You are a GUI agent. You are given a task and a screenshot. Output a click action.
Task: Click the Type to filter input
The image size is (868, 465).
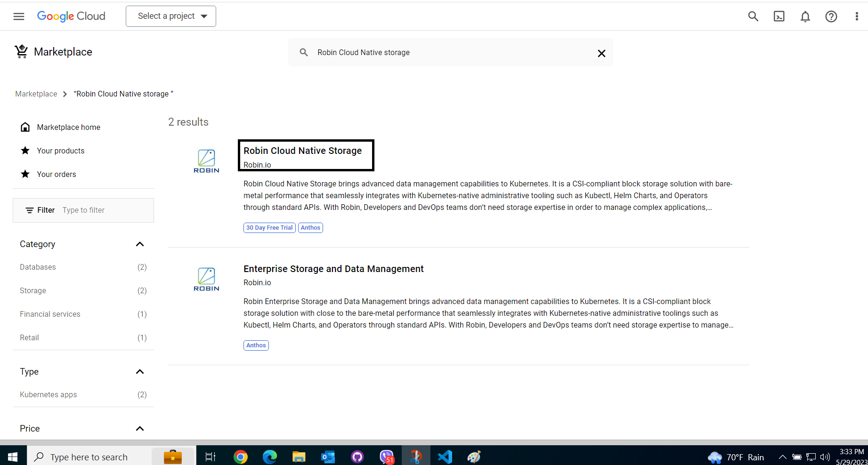pos(104,210)
